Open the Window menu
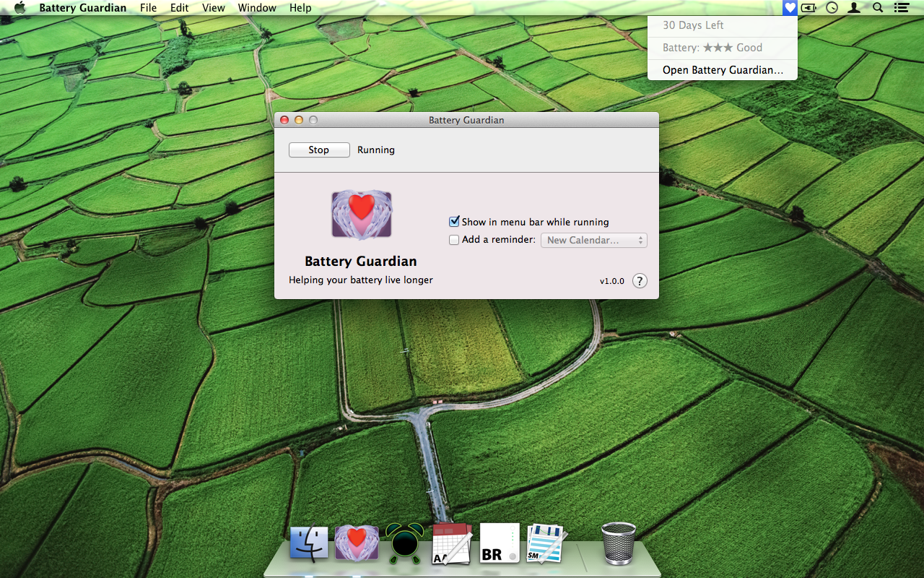 [x=257, y=8]
